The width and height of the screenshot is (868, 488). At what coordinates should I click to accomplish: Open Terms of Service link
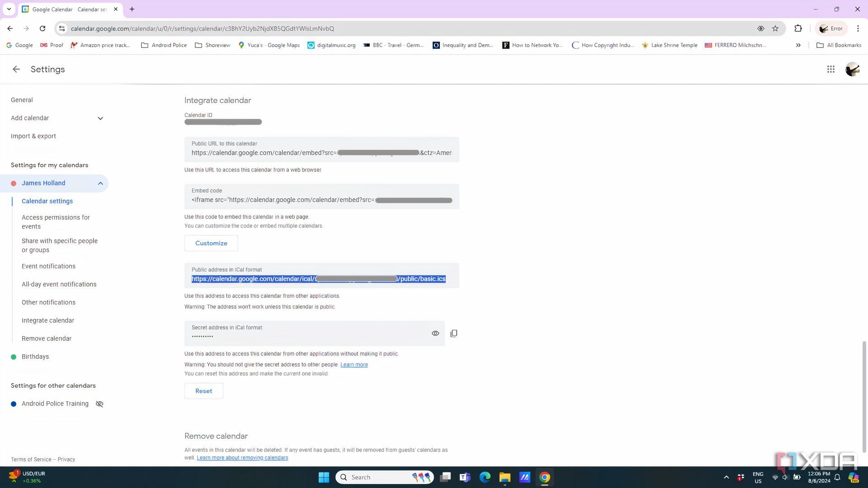31,460
